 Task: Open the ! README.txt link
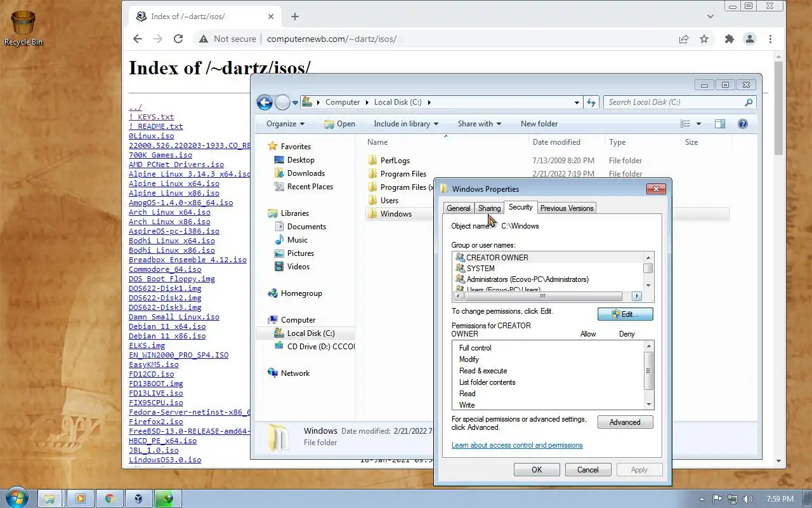coord(155,126)
